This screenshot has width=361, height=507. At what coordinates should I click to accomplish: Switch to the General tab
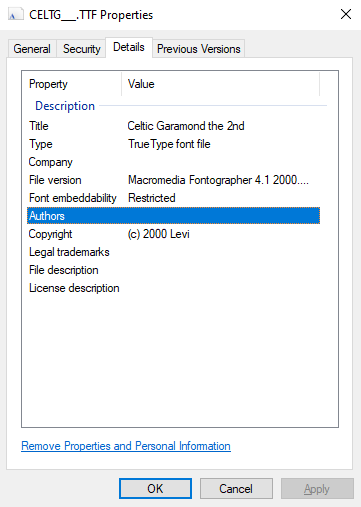pos(32,49)
